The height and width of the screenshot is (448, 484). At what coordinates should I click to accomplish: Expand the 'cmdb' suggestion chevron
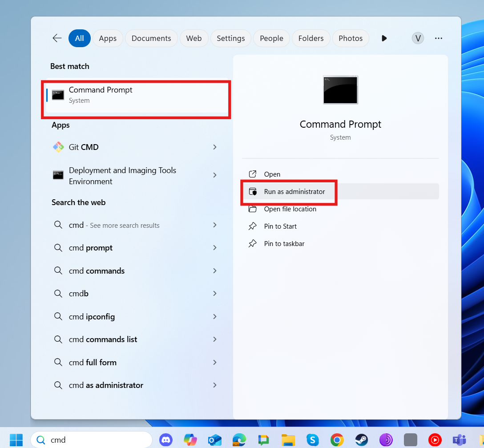[x=215, y=293]
